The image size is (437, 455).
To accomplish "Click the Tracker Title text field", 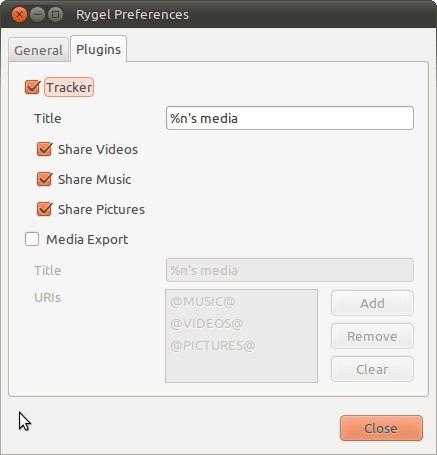I will (290, 118).
